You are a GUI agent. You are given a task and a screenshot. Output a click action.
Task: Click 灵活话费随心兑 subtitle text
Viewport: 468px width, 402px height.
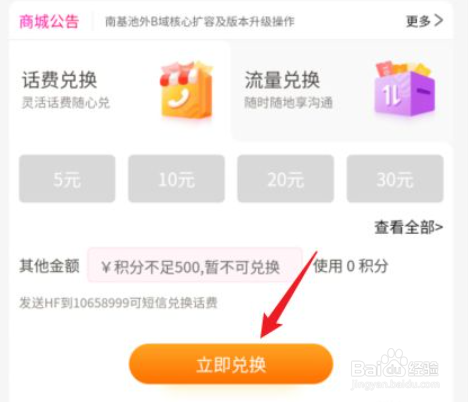(x=66, y=102)
